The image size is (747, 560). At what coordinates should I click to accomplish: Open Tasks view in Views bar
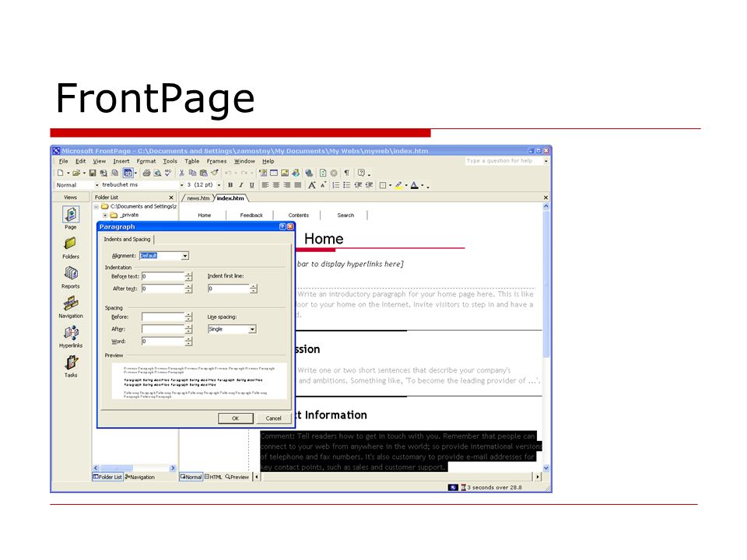pos(71,366)
